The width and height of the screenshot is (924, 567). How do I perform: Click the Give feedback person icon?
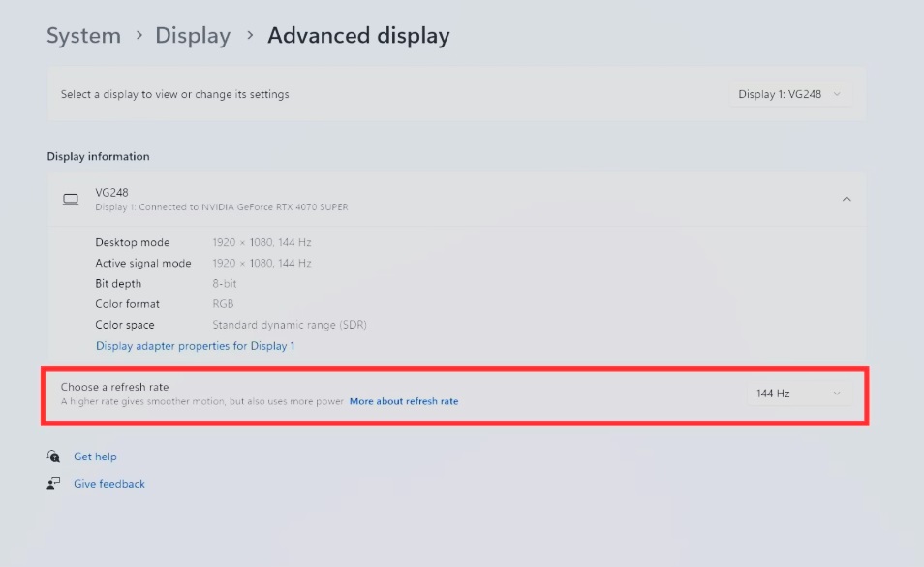coord(51,483)
